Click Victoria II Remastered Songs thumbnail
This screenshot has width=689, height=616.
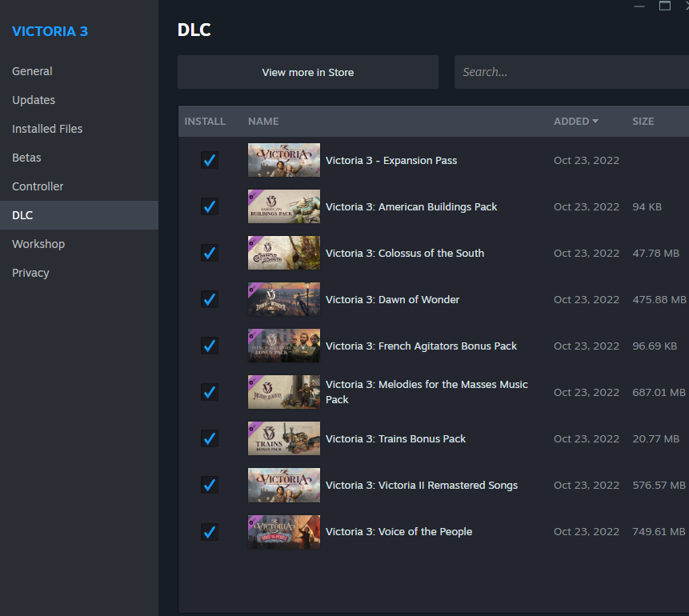click(x=284, y=485)
